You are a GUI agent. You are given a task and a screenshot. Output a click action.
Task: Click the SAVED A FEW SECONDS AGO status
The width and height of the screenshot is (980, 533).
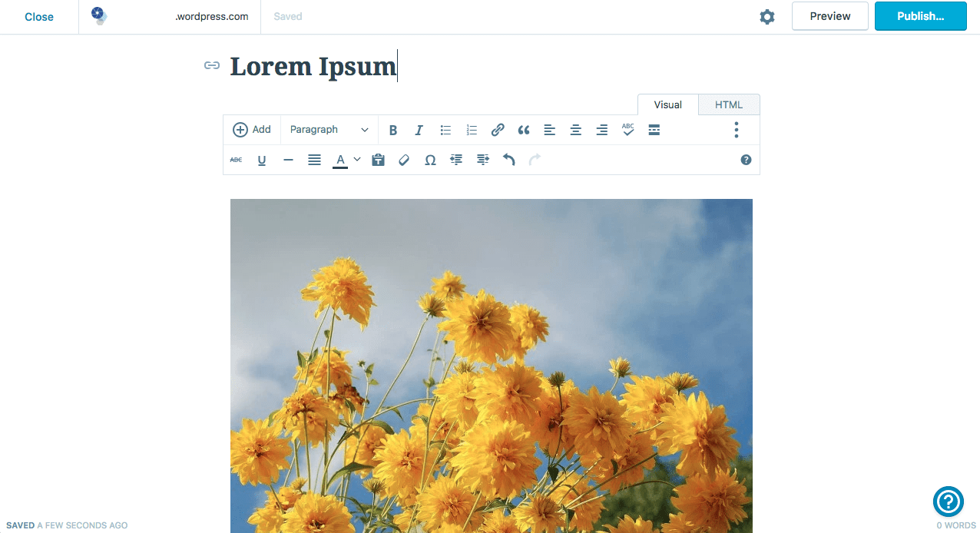click(x=67, y=525)
